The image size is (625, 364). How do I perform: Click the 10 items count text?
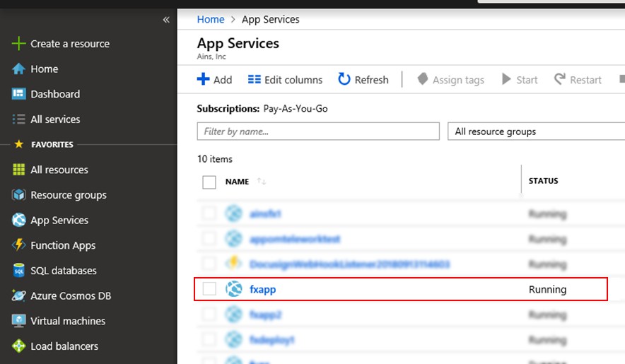pos(214,159)
